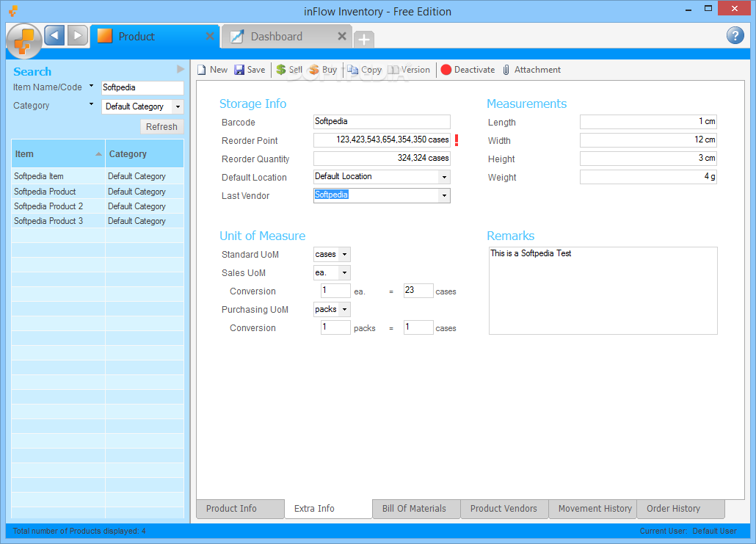
Task: Save the current product
Action: 250,70
